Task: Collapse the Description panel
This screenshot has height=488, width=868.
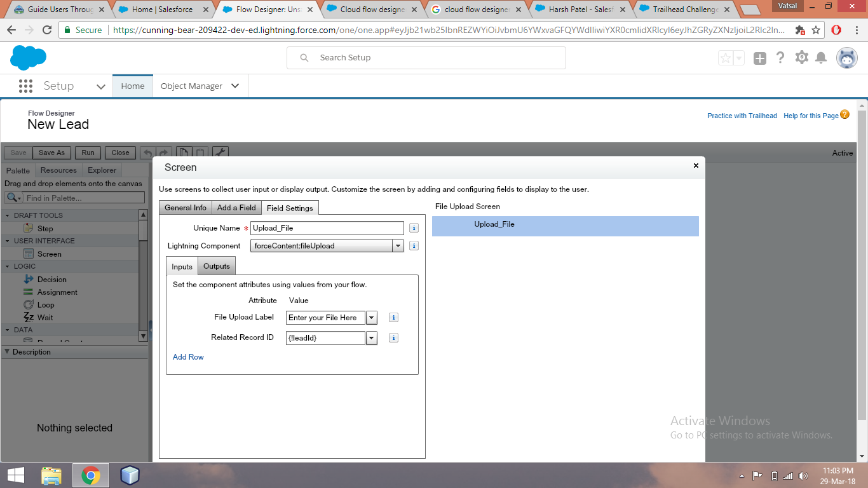Action: point(7,351)
